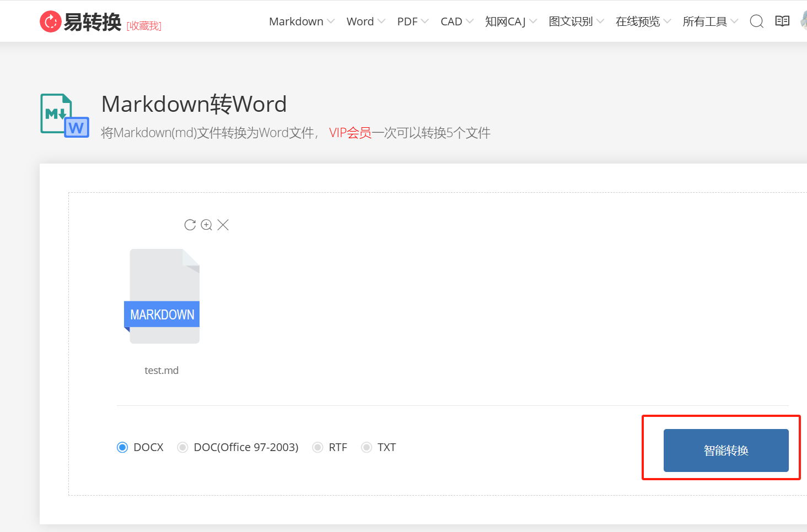Select DOC(Office 97-2003) output format
The width and height of the screenshot is (807, 532).
coord(182,447)
